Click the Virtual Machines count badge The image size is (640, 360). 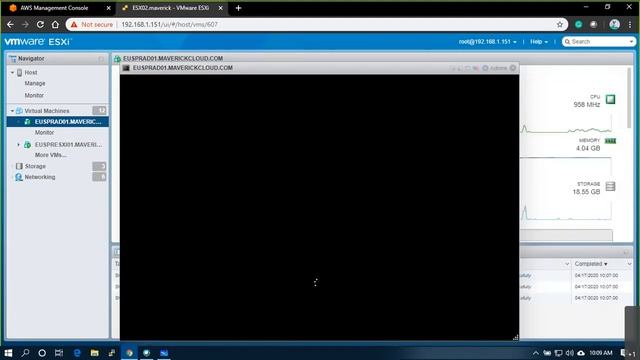(x=99, y=111)
